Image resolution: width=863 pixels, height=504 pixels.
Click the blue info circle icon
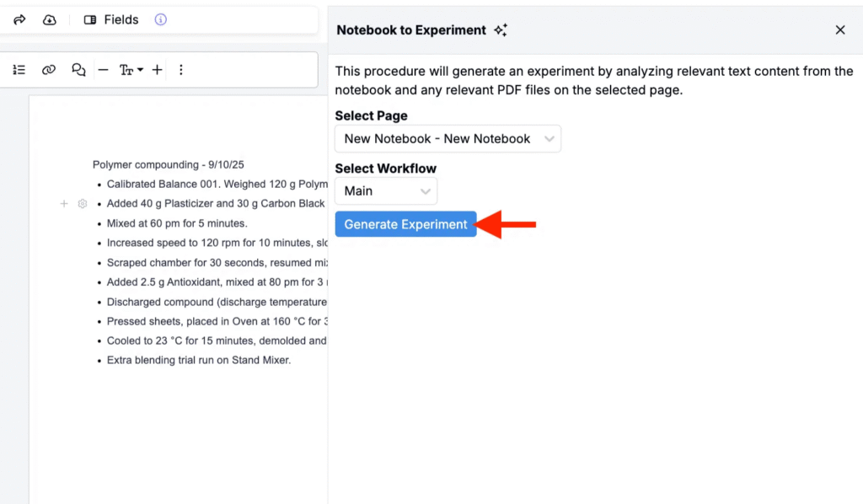pos(161,19)
